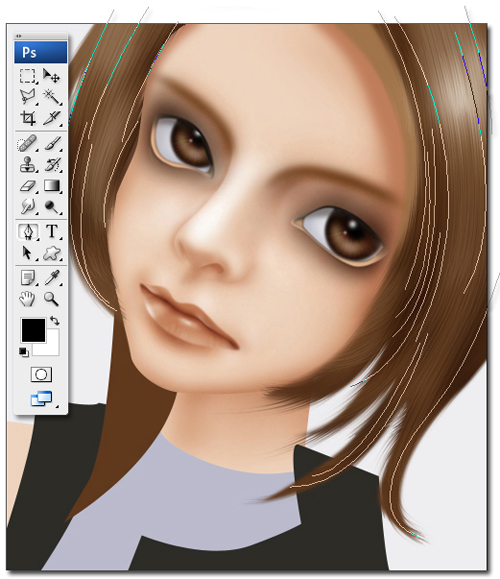This screenshot has height=579, width=500.
Task: Select the Rectangular Marquee tool
Action: click(28, 75)
